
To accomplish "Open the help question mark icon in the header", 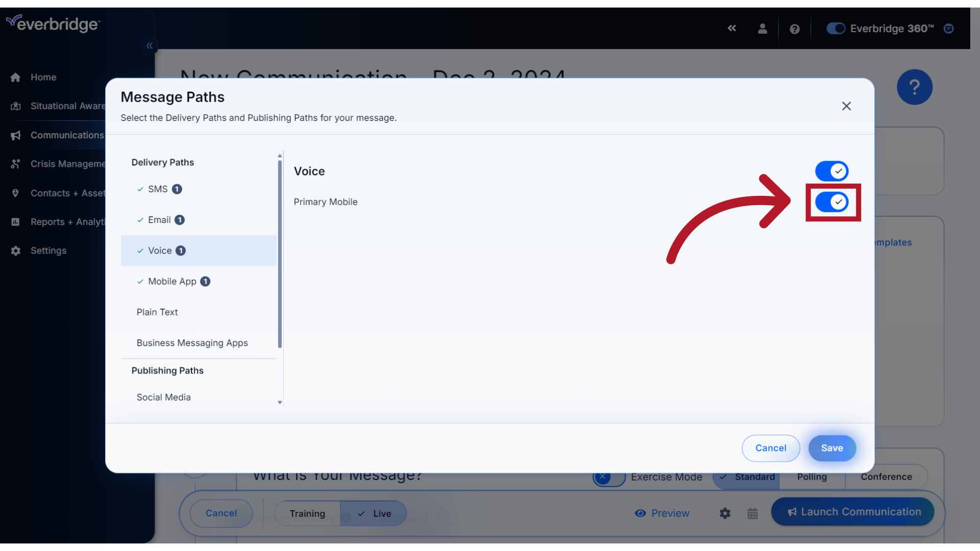I will point(794,29).
